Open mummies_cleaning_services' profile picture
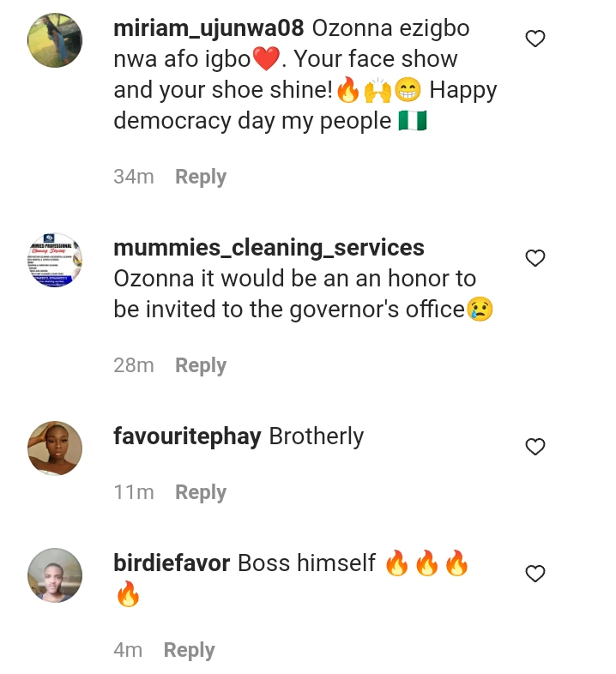 (x=55, y=259)
